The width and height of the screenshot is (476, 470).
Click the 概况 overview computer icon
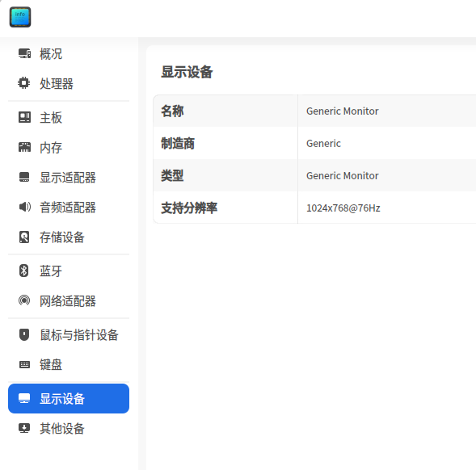[24, 54]
